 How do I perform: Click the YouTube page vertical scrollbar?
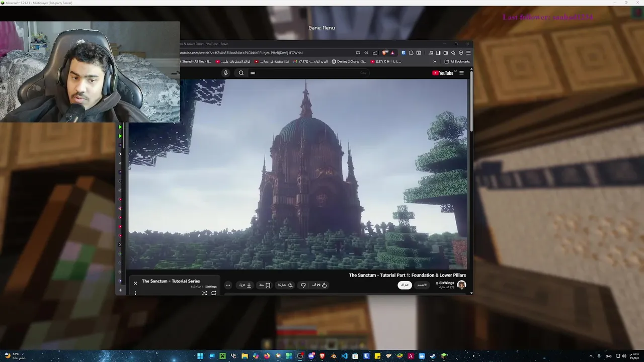(x=471, y=101)
